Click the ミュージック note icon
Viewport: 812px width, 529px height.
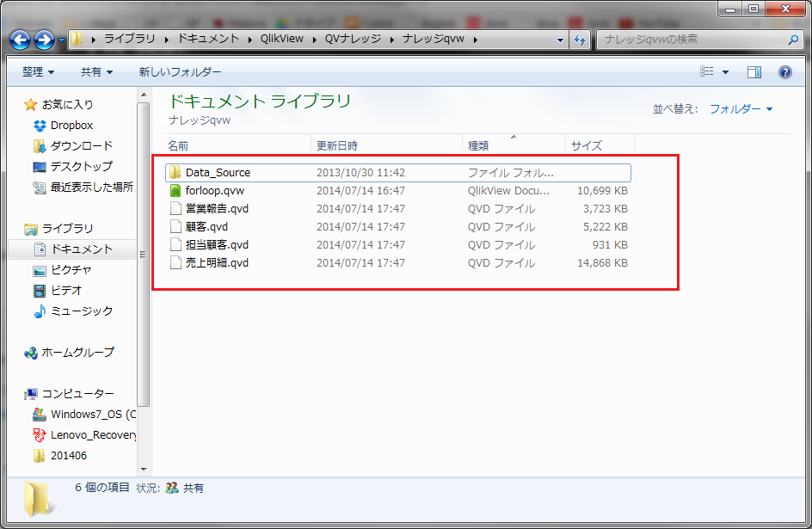coord(40,311)
